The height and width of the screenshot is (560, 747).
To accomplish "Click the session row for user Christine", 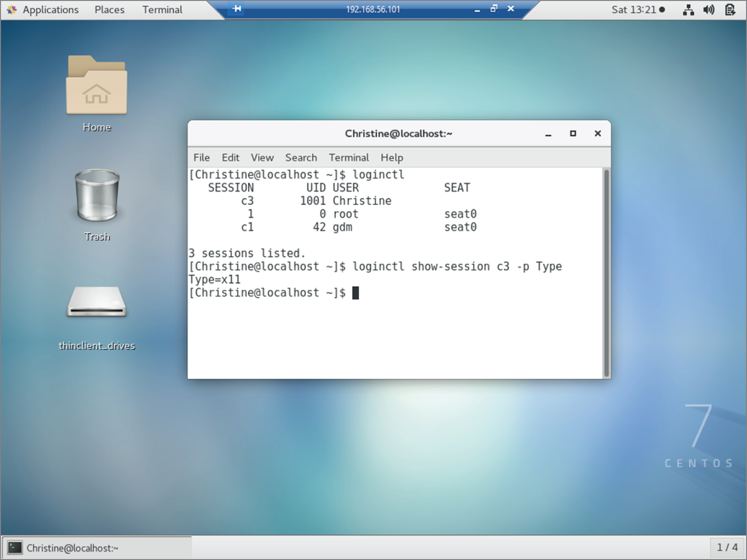I will click(316, 201).
